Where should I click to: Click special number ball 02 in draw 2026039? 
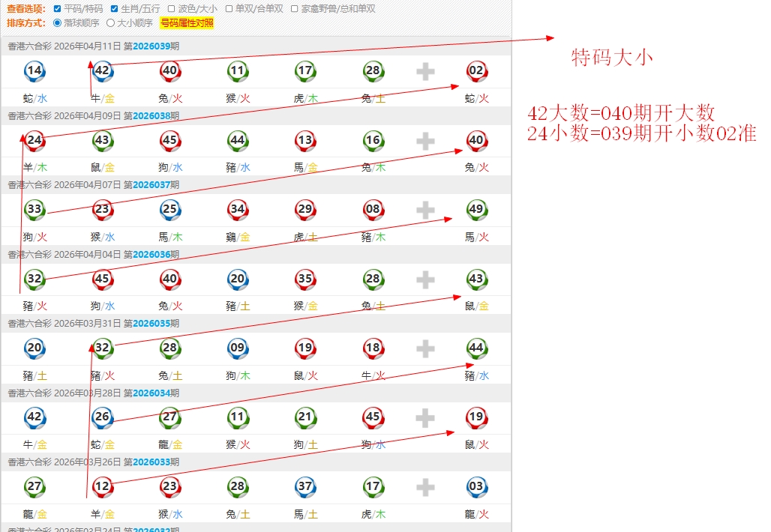click(x=476, y=72)
